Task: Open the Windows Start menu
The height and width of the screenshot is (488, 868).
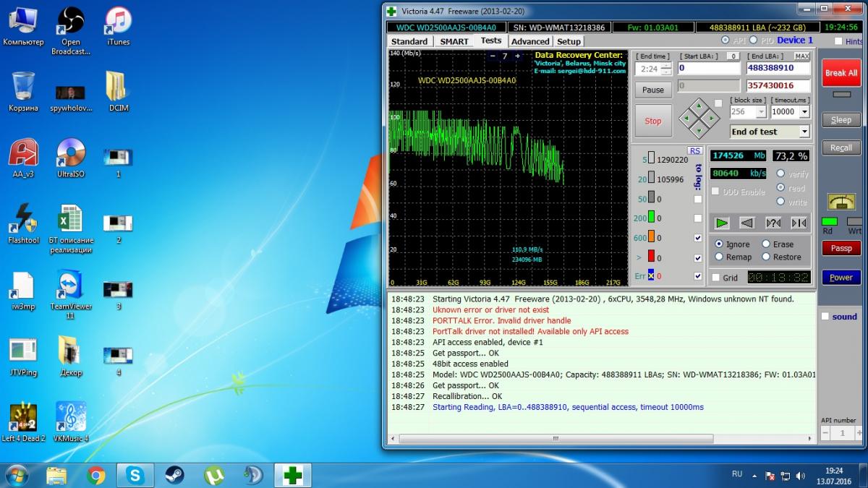Action: (16, 475)
